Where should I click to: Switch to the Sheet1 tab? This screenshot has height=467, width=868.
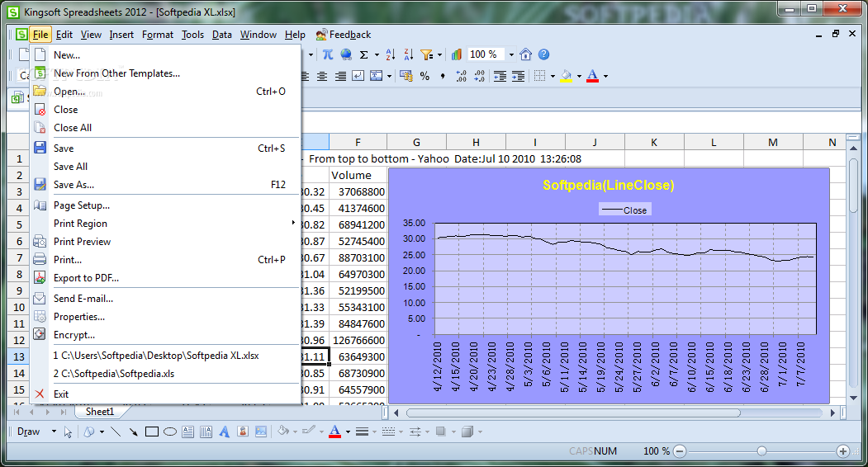coord(100,412)
